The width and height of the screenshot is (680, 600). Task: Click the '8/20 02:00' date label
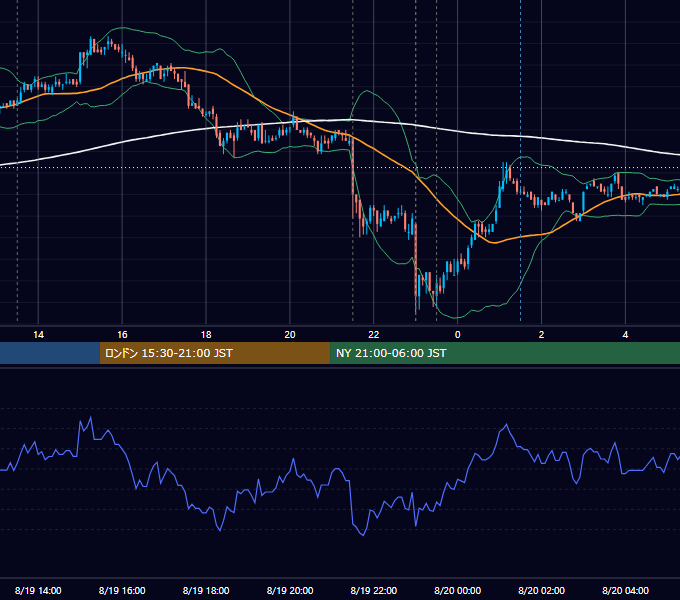coord(541,590)
